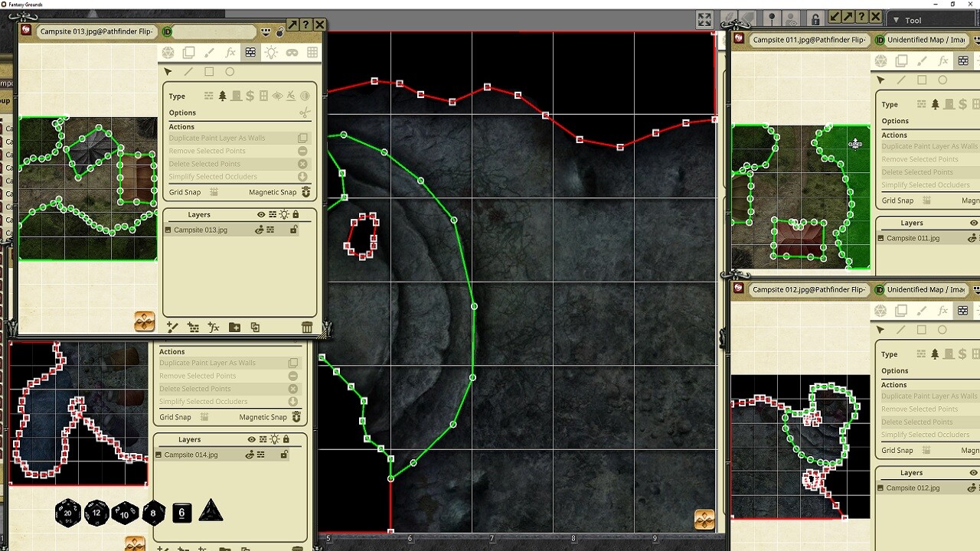This screenshot has width=980, height=551.
Task: Toggle visibility of Campsite 013.jpg layer
Action: 259,230
